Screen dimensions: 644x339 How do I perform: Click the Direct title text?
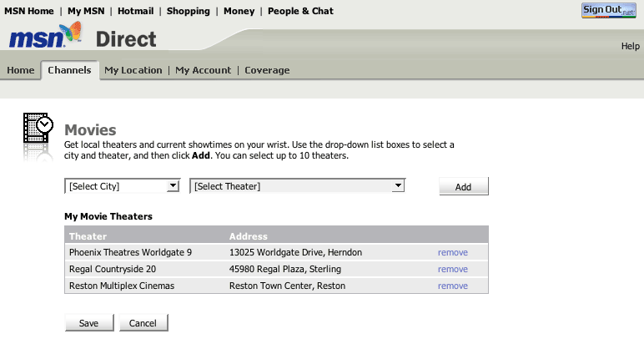point(126,39)
